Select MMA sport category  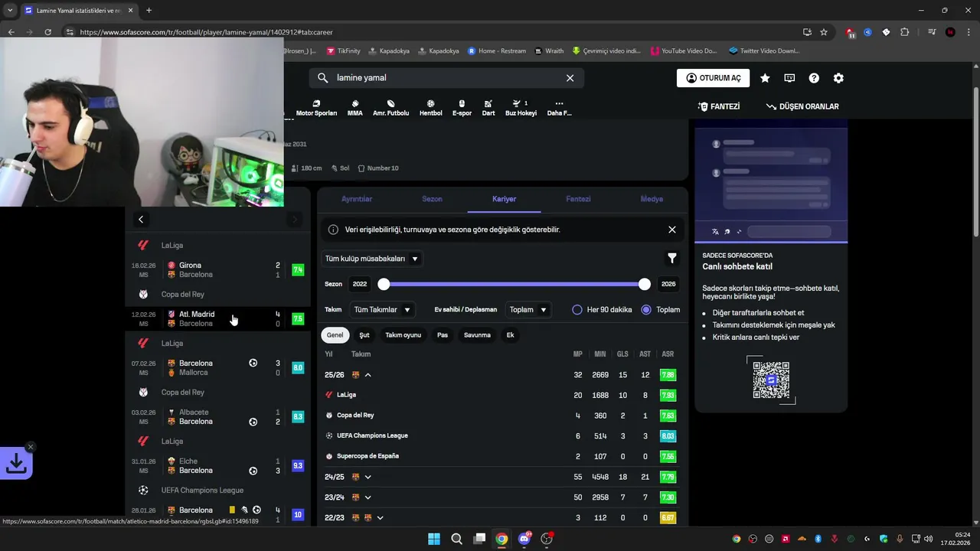coord(355,108)
